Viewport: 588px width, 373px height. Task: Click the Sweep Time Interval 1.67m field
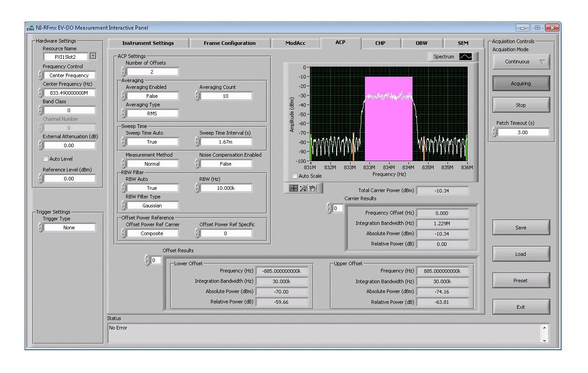[226, 142]
